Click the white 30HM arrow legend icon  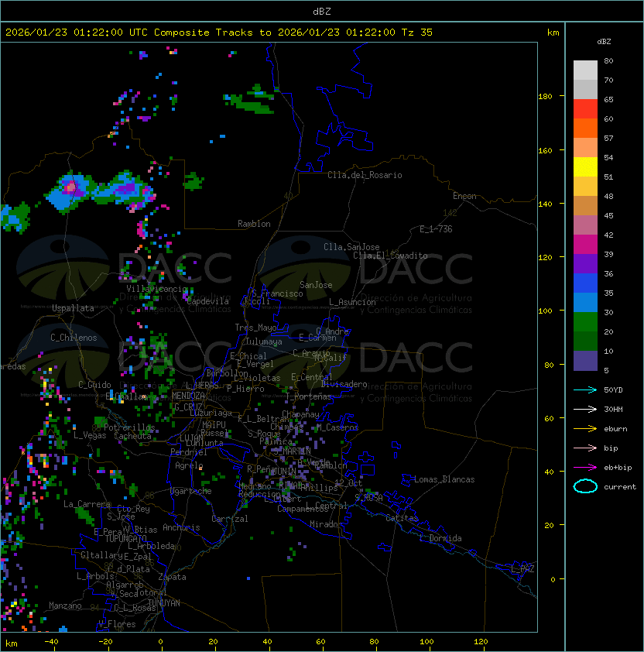[x=585, y=409]
